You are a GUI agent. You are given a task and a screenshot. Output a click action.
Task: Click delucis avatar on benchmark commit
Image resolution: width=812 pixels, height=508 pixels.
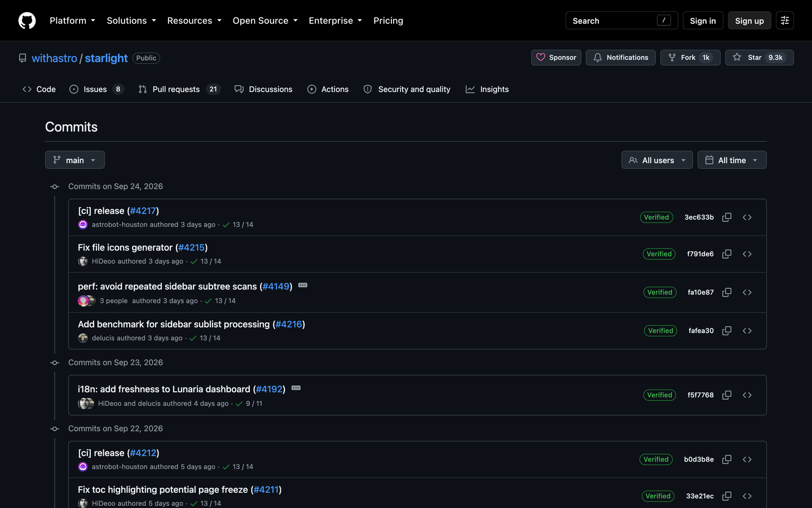(83, 338)
